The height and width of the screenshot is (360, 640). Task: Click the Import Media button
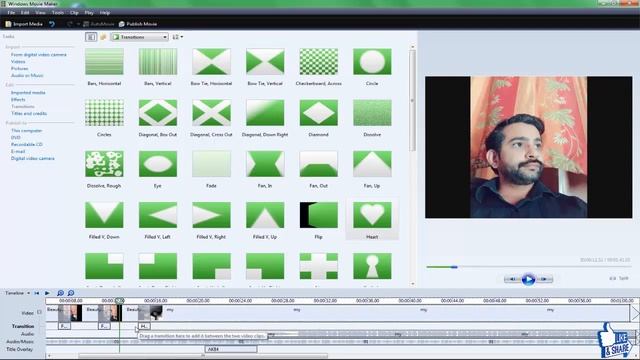[x=24, y=24]
